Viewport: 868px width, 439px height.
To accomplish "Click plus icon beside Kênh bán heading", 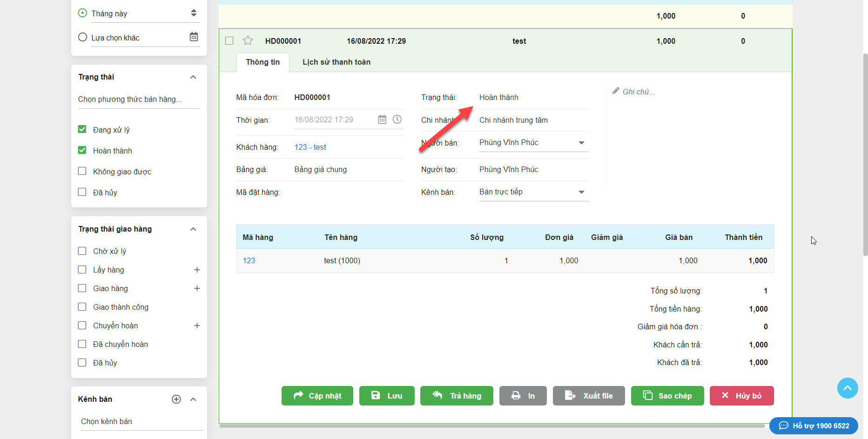I will pos(176,399).
